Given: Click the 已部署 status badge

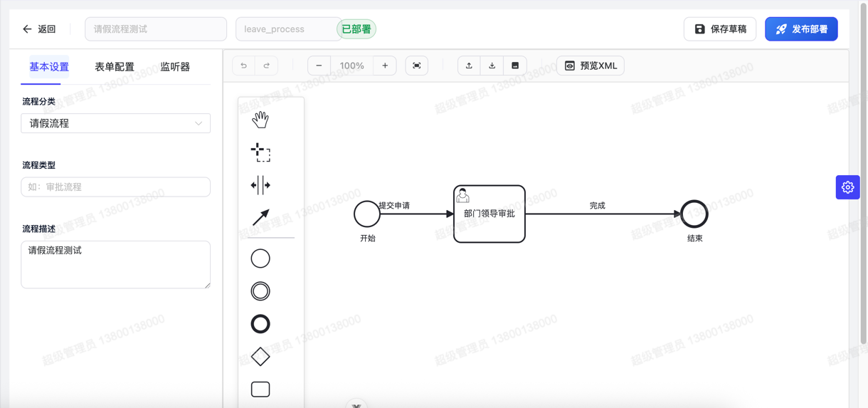Looking at the screenshot, I should click(x=356, y=29).
